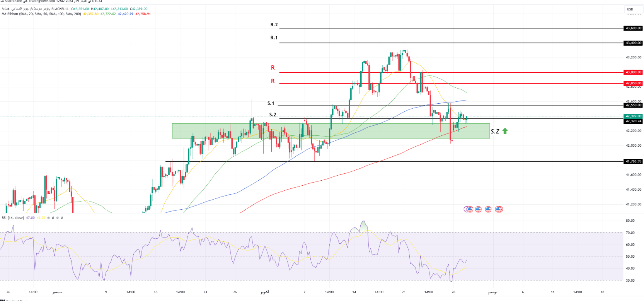Open the US flag event overlapping the purple icon
The width and height of the screenshot is (644, 301).
pos(470,209)
